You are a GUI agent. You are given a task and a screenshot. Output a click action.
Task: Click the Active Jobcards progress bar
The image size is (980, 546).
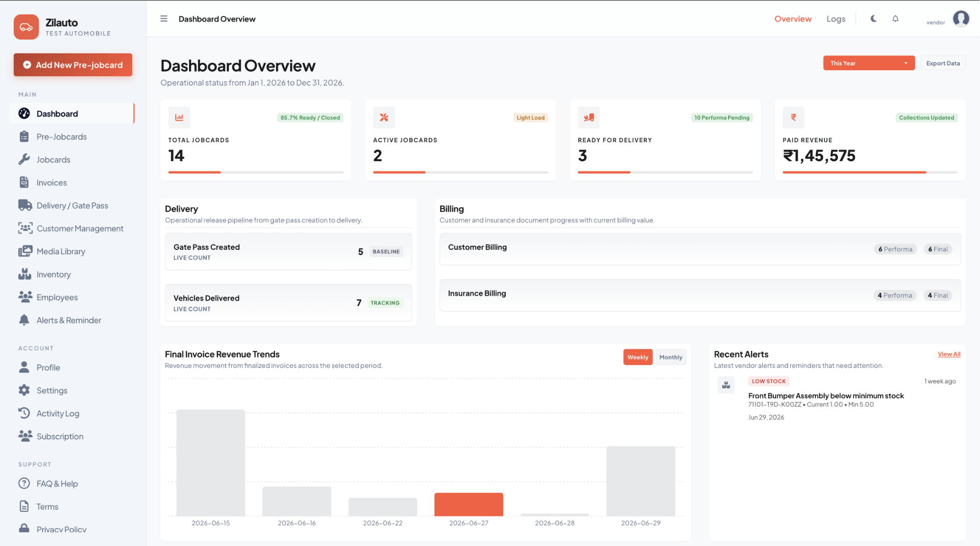click(x=460, y=172)
